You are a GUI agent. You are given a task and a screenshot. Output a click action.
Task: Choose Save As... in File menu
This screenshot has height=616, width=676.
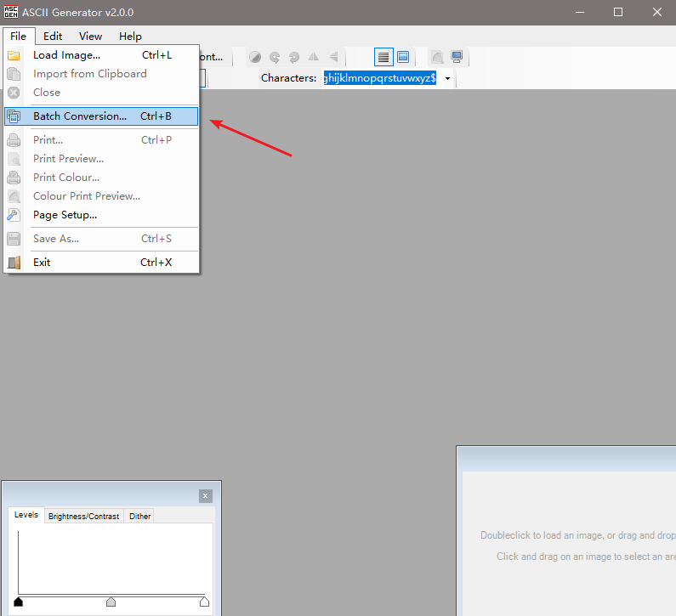(x=101, y=239)
